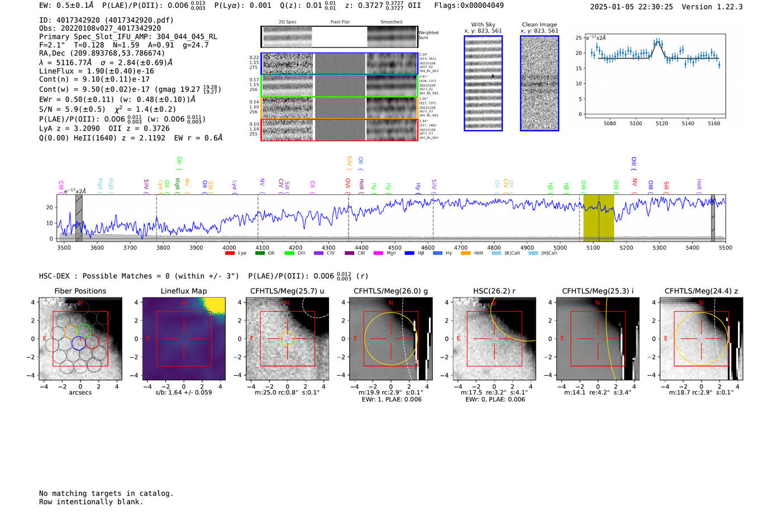This screenshot has height=532, width=782.
Task: Open the Fiber Positions thumbnail
Action: pos(80,339)
